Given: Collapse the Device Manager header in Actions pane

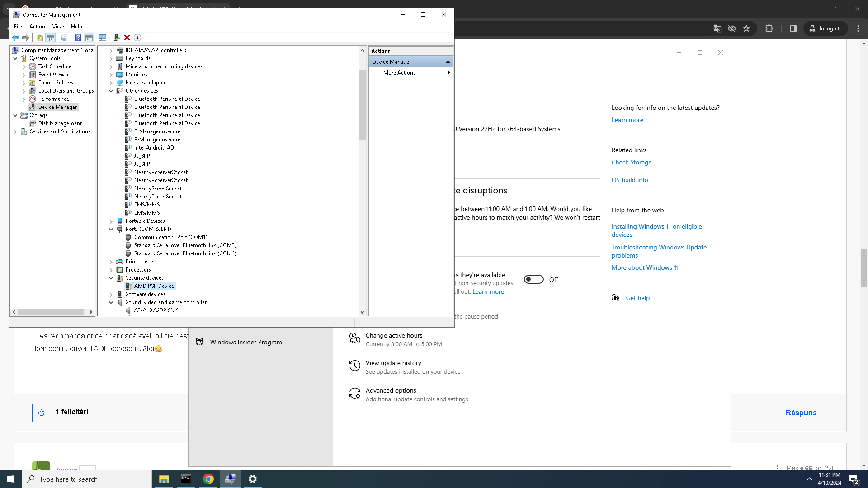Looking at the screenshot, I should point(448,62).
